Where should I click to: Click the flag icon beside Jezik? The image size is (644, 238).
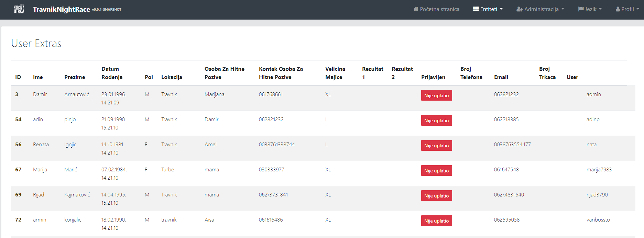coord(581,9)
